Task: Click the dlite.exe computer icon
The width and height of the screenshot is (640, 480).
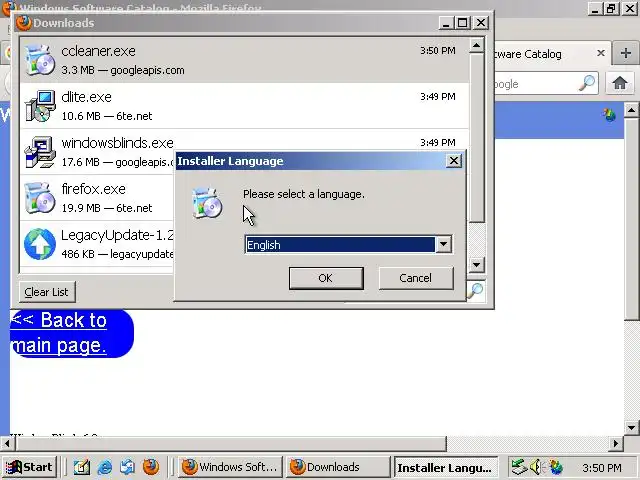Action: pyautogui.click(x=40, y=106)
